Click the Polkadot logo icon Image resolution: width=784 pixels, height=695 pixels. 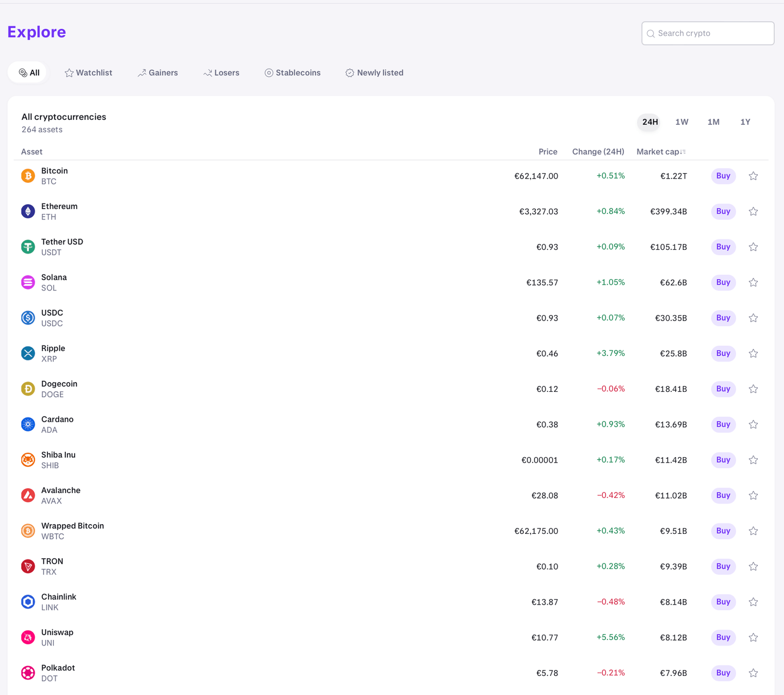tap(28, 673)
